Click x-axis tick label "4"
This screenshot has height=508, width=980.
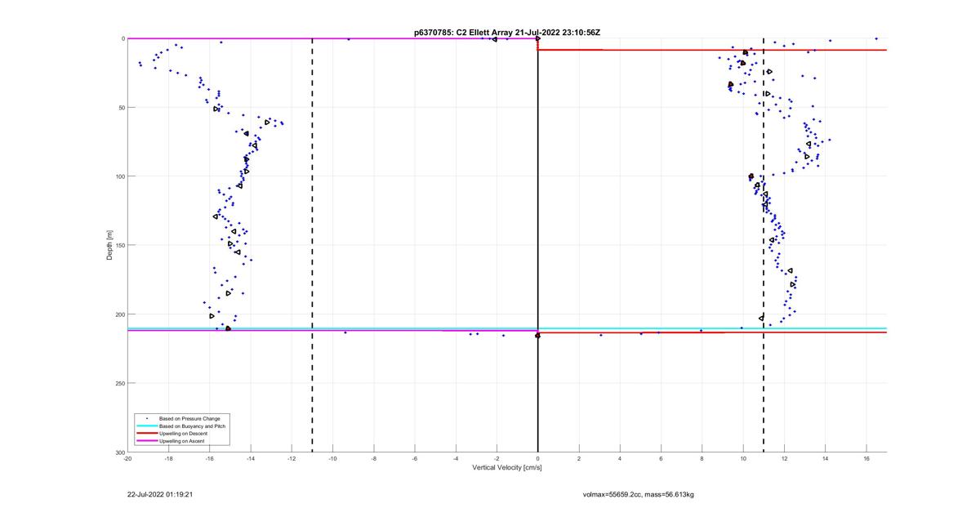(620, 458)
